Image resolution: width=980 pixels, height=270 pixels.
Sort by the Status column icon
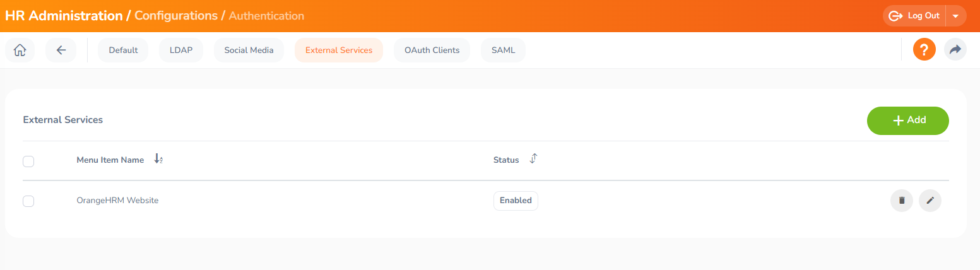tap(533, 159)
